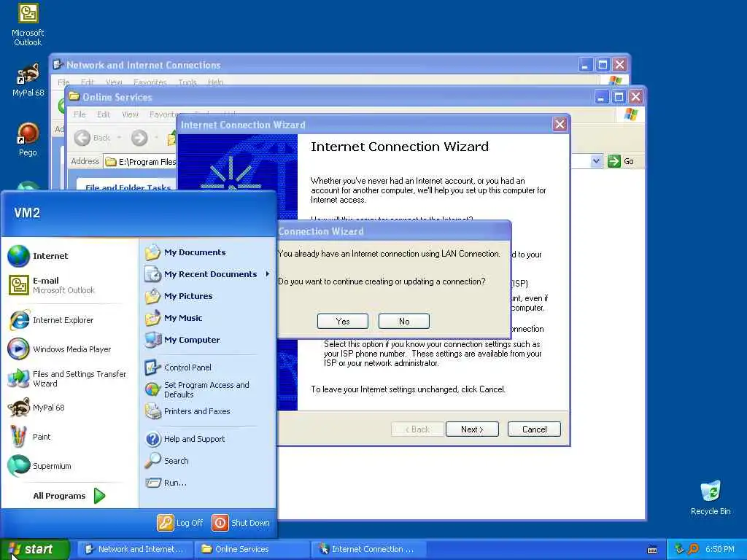Click the Log Off button
747x560 pixels.
coord(180,522)
